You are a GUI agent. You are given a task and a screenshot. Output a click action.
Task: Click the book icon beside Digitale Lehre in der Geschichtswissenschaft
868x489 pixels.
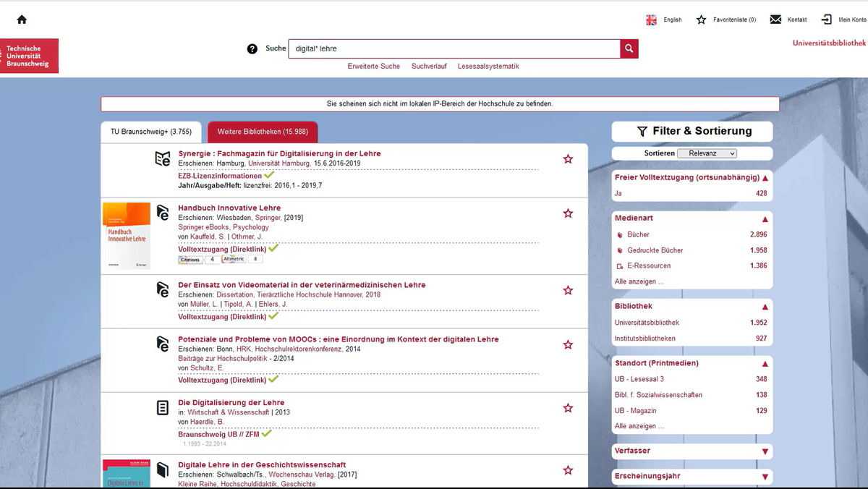pos(163,469)
